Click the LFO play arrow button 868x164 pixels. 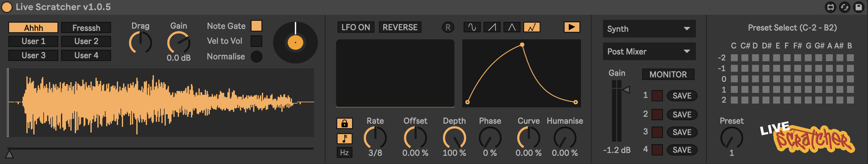point(572,27)
